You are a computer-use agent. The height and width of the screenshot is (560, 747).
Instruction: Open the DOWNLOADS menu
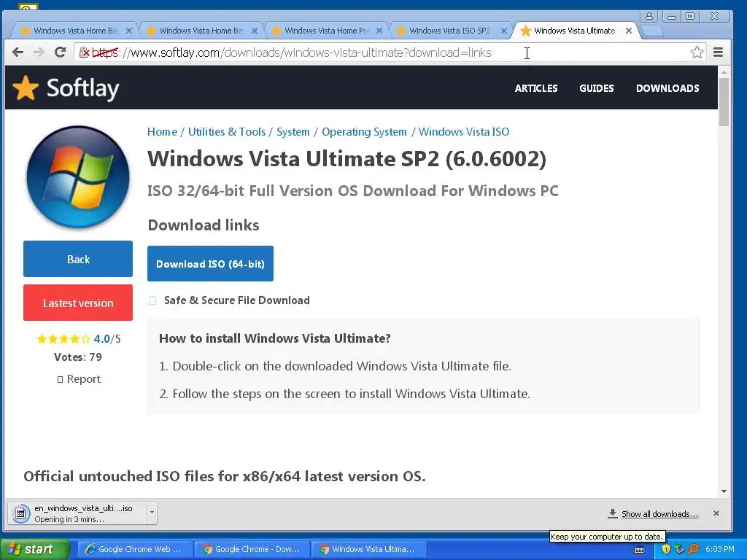(x=667, y=88)
